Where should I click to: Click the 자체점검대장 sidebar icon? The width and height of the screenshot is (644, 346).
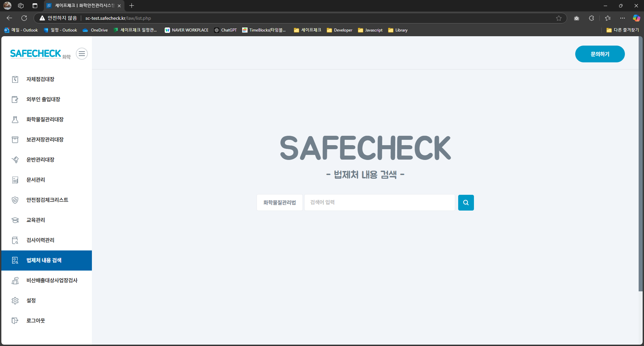(x=15, y=79)
